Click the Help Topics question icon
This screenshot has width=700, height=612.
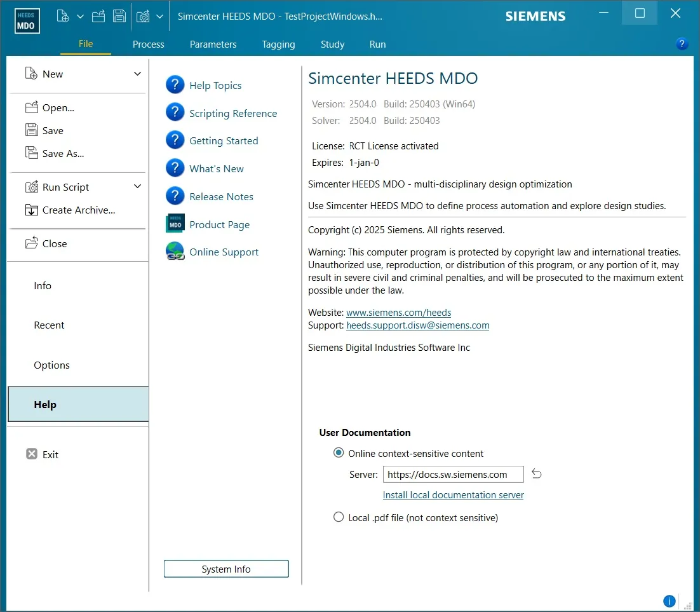pos(175,85)
